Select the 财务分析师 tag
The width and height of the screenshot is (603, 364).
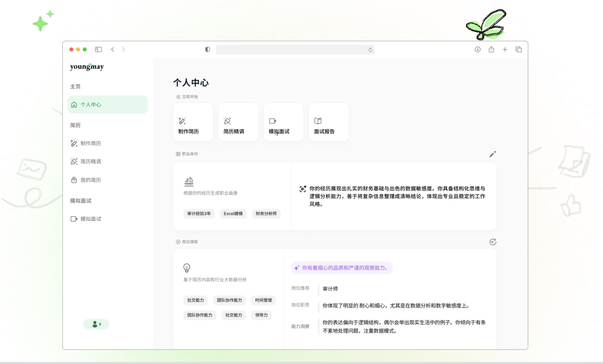tap(266, 214)
